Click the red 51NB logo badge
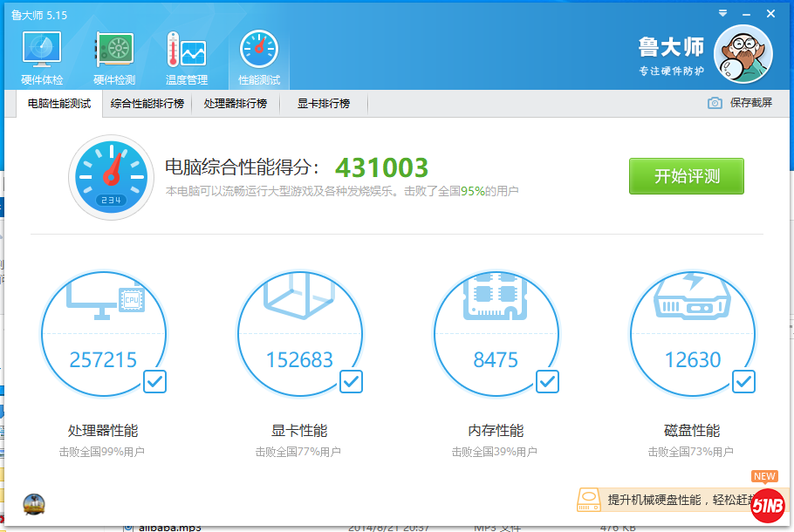Screen dimensions: 794x532 [x=767, y=505]
